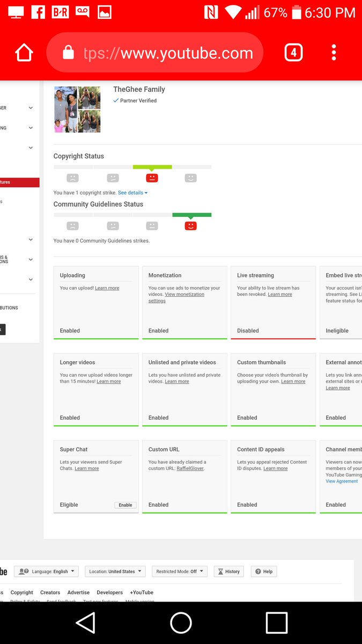Click the red copyright strike face icon

click(x=152, y=178)
